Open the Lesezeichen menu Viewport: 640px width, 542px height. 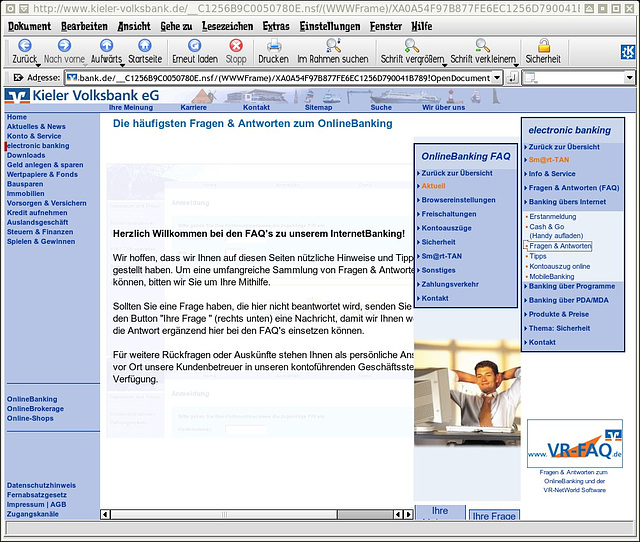coord(227,27)
